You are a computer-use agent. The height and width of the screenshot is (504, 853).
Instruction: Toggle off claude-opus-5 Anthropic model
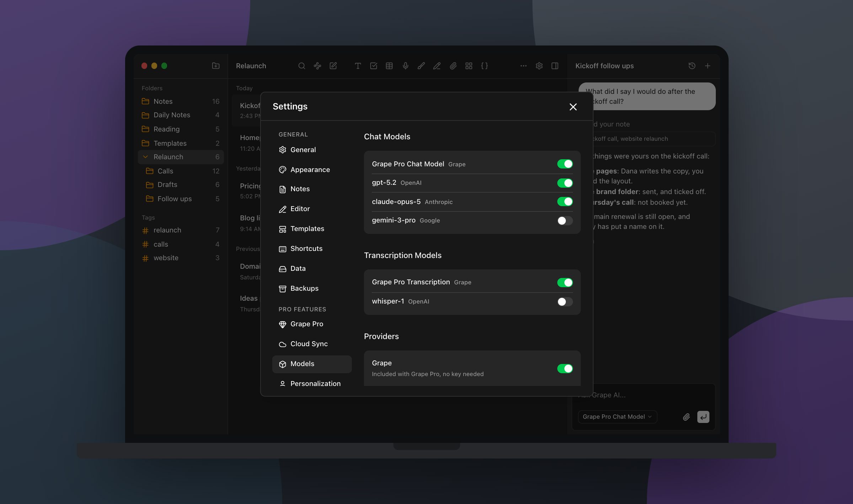(x=565, y=202)
